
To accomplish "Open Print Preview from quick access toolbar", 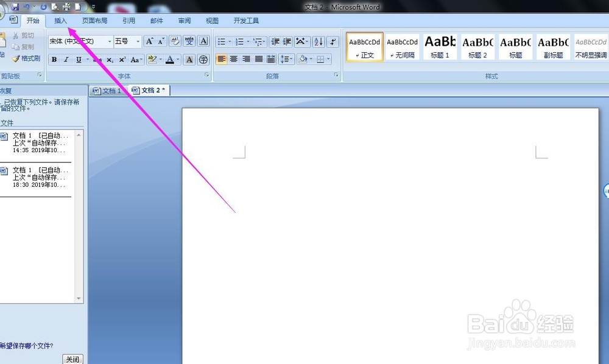I will tap(55, 7).
